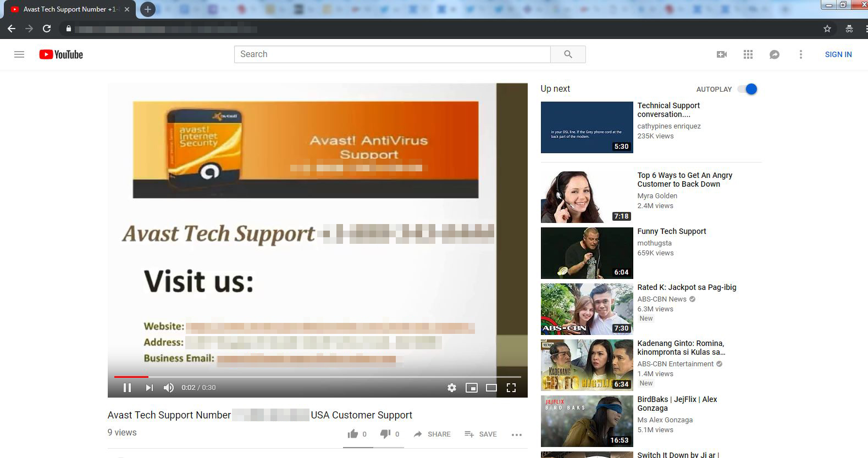Skip to the next video
Screen dimensions: 868x458
pyautogui.click(x=149, y=388)
